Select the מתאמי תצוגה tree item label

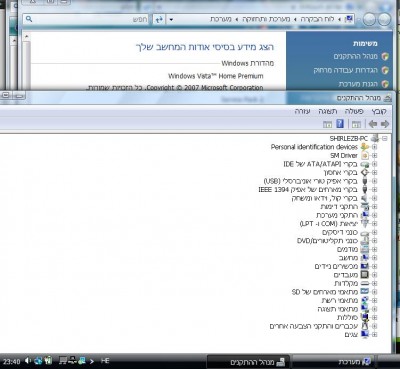(x=338, y=309)
